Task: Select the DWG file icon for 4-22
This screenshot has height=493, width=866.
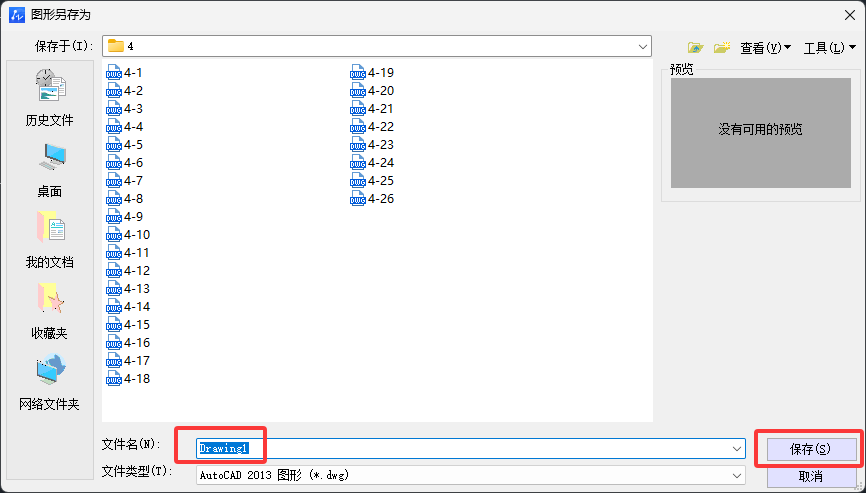Action: coord(358,127)
